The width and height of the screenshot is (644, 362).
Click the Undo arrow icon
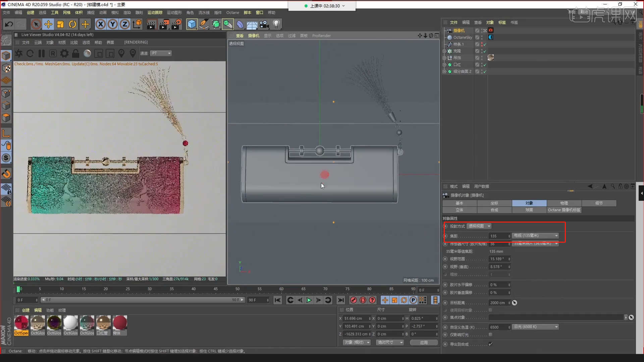[x=9, y=24]
